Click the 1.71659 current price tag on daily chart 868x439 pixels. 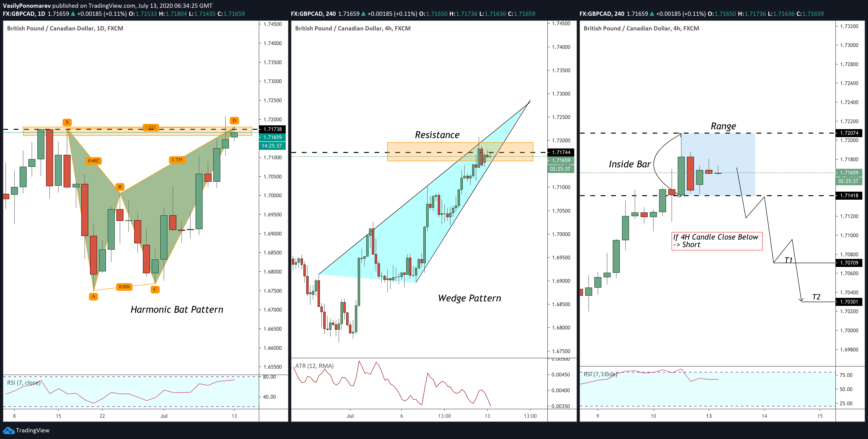(x=272, y=137)
